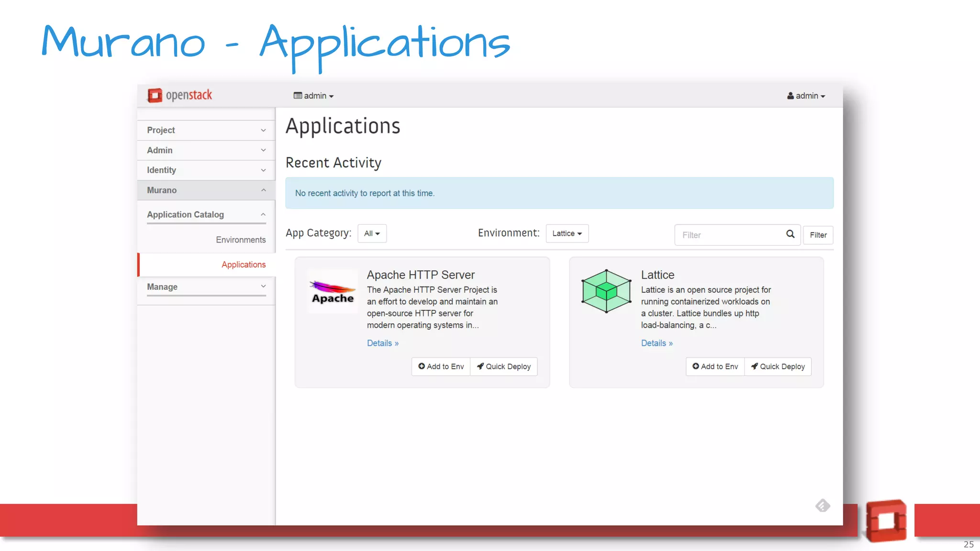Select Applications in the sidebar

tap(243, 264)
